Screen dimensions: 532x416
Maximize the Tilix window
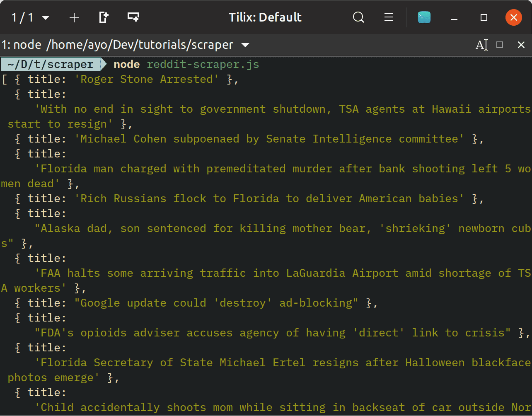click(484, 17)
